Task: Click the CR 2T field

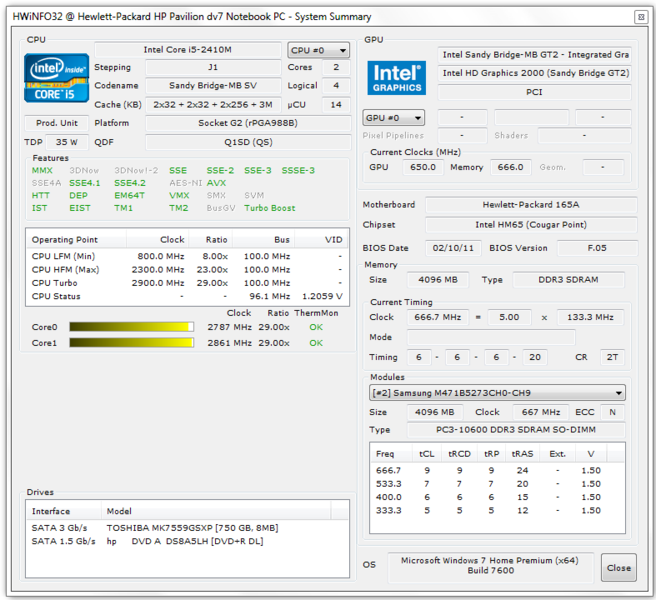Action: click(x=612, y=357)
